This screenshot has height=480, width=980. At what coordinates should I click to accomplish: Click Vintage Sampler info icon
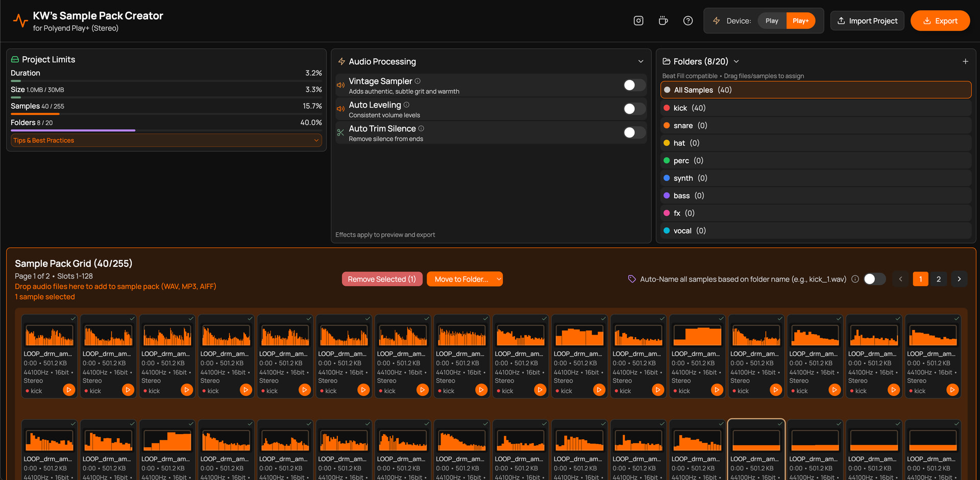(418, 81)
